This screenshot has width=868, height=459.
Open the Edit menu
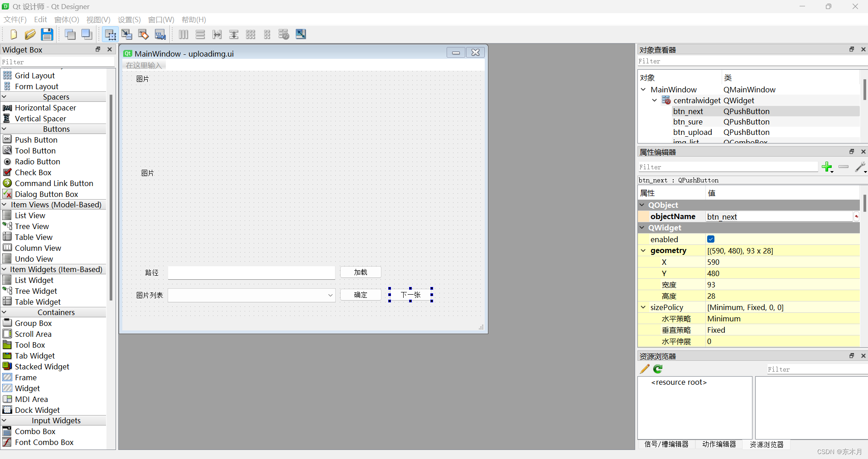tap(40, 19)
